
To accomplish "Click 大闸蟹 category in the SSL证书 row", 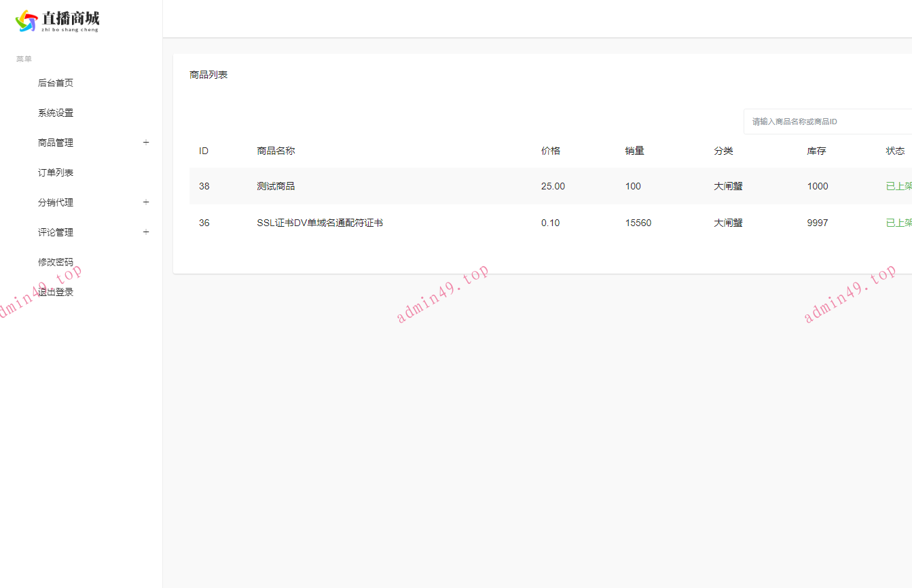I will tap(728, 223).
